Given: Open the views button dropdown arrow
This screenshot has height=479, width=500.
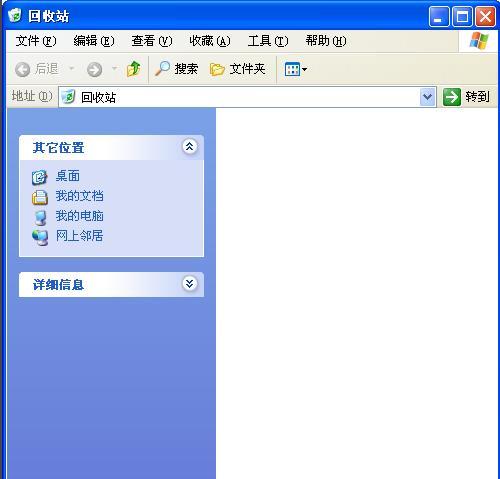Looking at the screenshot, I should [x=304, y=70].
